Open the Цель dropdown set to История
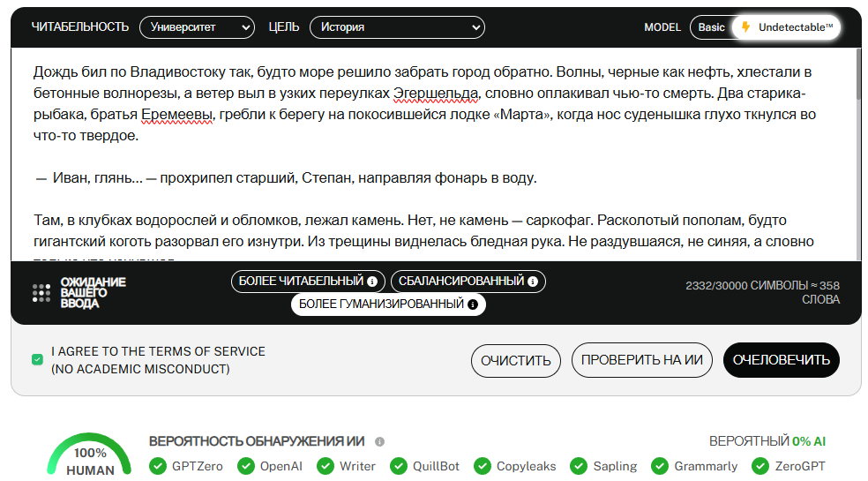868x481 pixels. click(397, 27)
